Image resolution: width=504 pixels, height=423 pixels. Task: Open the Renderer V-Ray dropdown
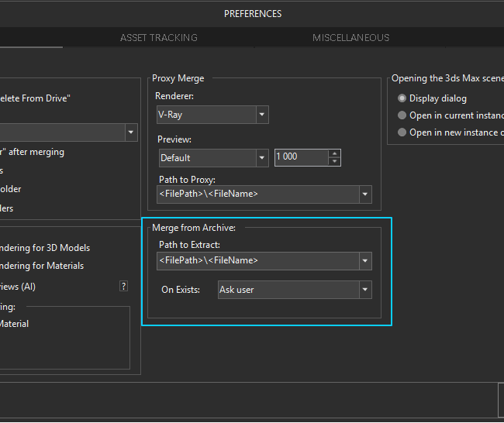click(x=262, y=115)
